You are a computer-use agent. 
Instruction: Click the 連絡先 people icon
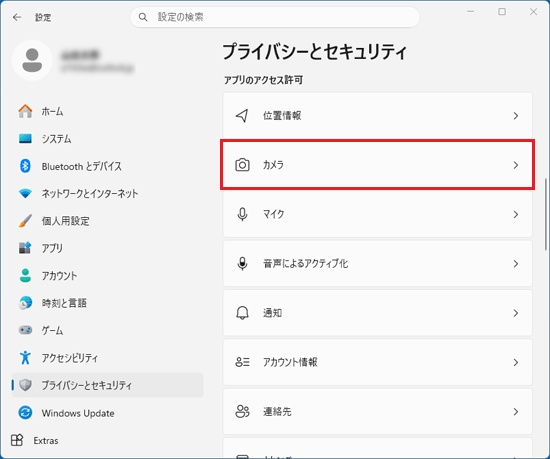point(242,411)
